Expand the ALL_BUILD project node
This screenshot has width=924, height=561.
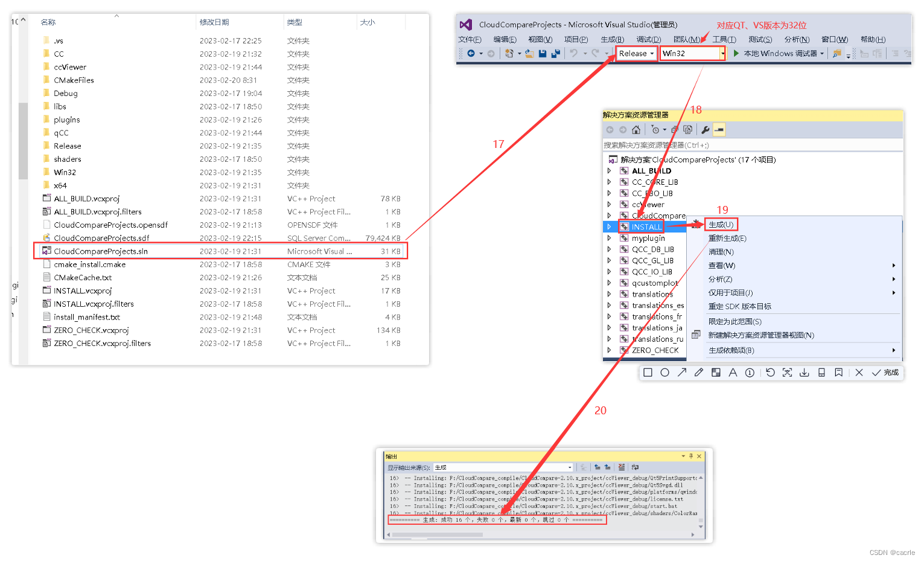[x=609, y=171]
